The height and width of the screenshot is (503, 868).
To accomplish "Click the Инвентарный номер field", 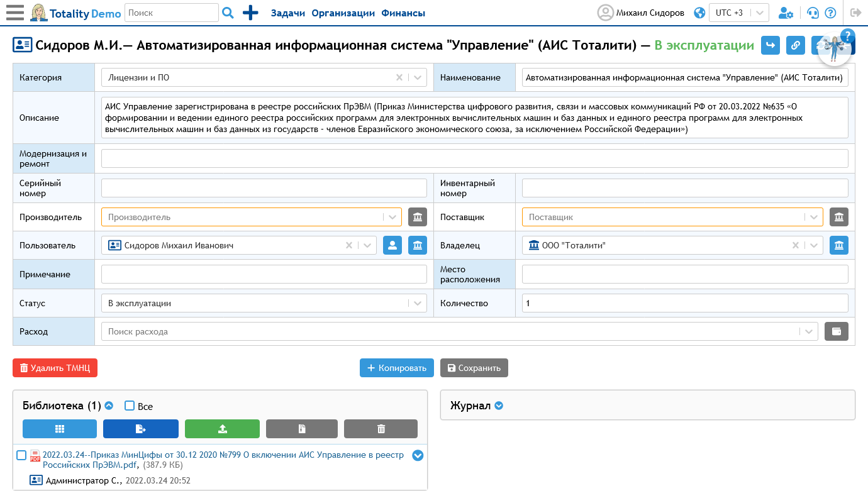I will (x=685, y=188).
